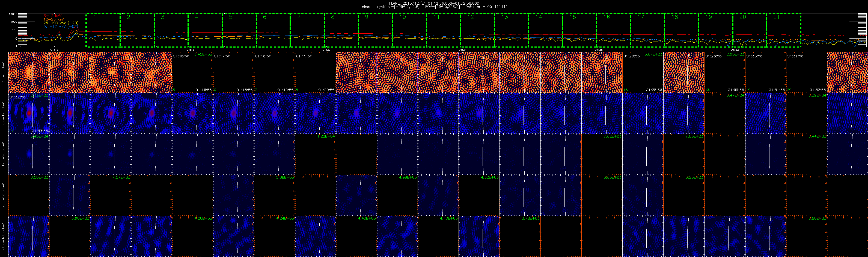
Task: Select time interval 4 on the light curve
Action: click(x=205, y=30)
